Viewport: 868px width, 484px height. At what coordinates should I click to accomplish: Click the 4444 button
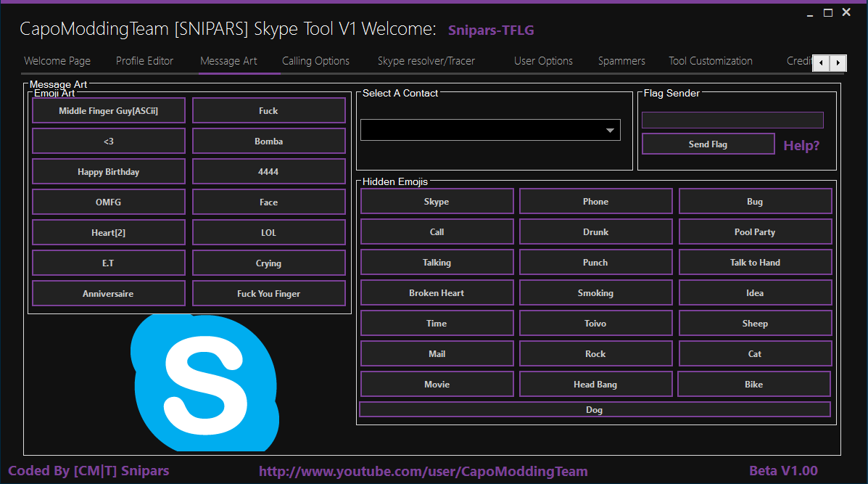268,172
